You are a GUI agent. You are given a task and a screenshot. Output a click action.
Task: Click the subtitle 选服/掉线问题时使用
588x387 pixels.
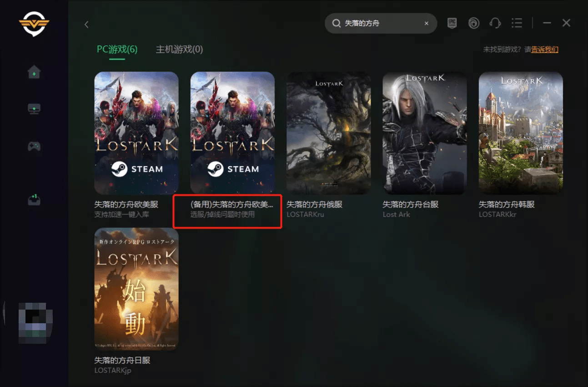[x=222, y=214]
